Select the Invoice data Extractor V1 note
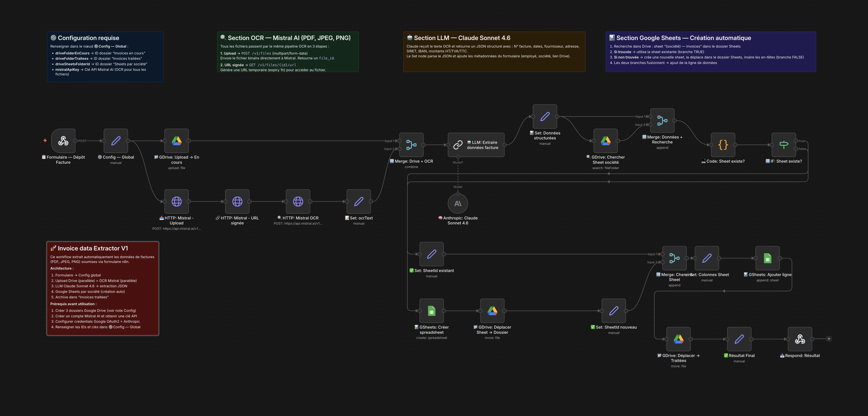 [103, 288]
